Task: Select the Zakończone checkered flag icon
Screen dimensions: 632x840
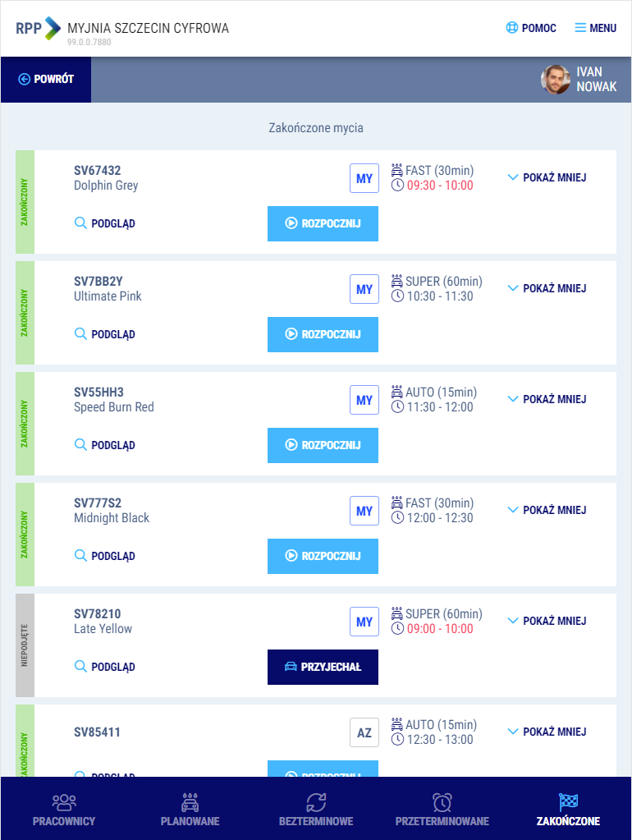Action: [x=568, y=802]
